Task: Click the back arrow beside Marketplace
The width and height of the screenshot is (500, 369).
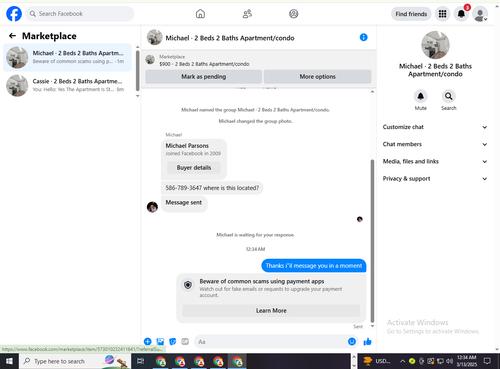Action: 12,36
